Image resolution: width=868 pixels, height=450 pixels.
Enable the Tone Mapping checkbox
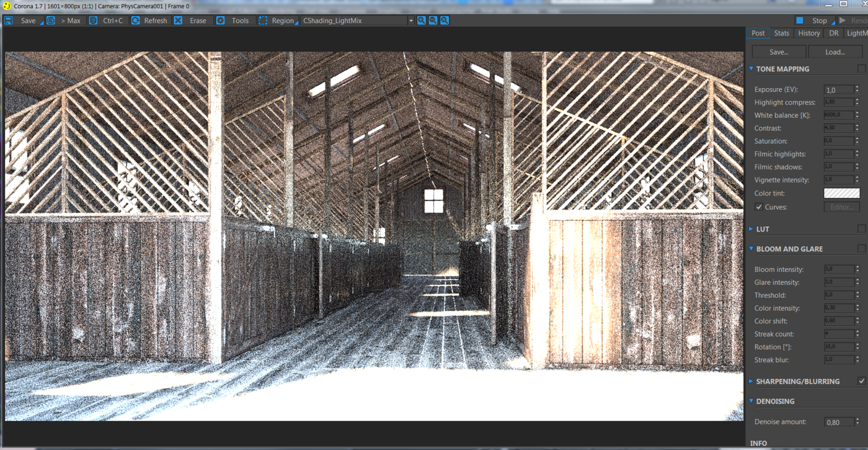click(x=861, y=69)
